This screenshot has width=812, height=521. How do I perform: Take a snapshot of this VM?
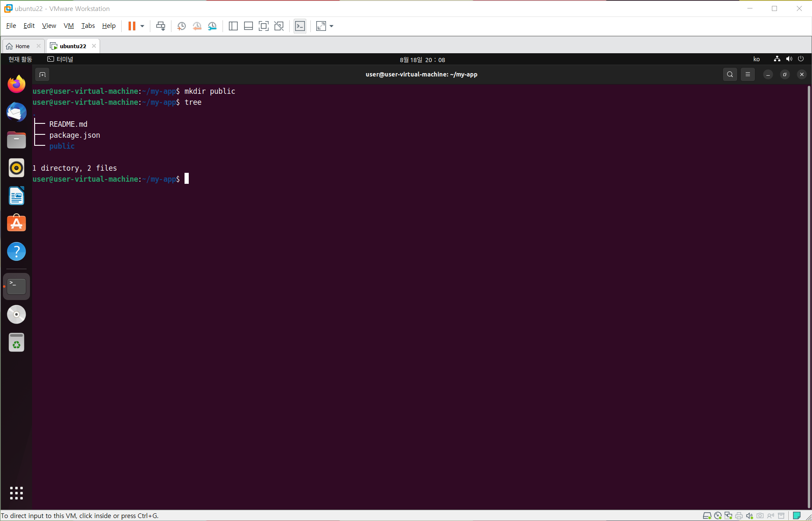(182, 26)
